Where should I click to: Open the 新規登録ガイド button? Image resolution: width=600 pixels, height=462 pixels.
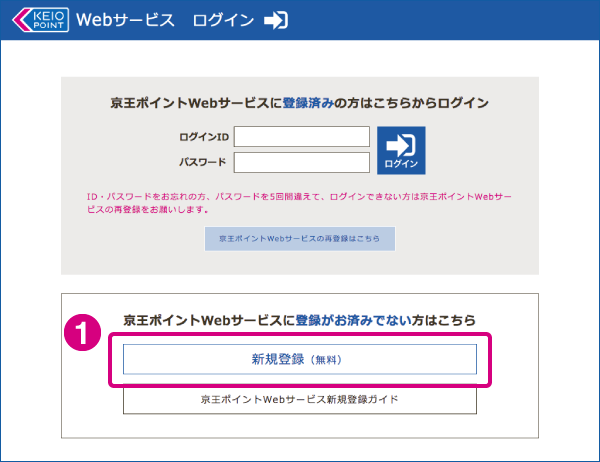pos(300,399)
